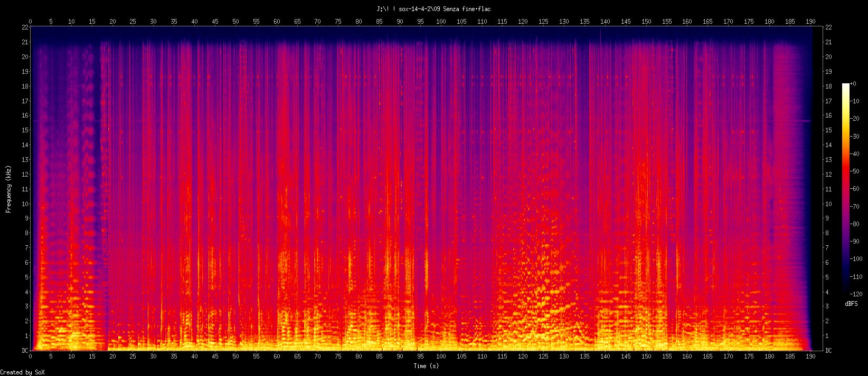
Task: Click the '-20' value on color scale
Action: (855, 119)
